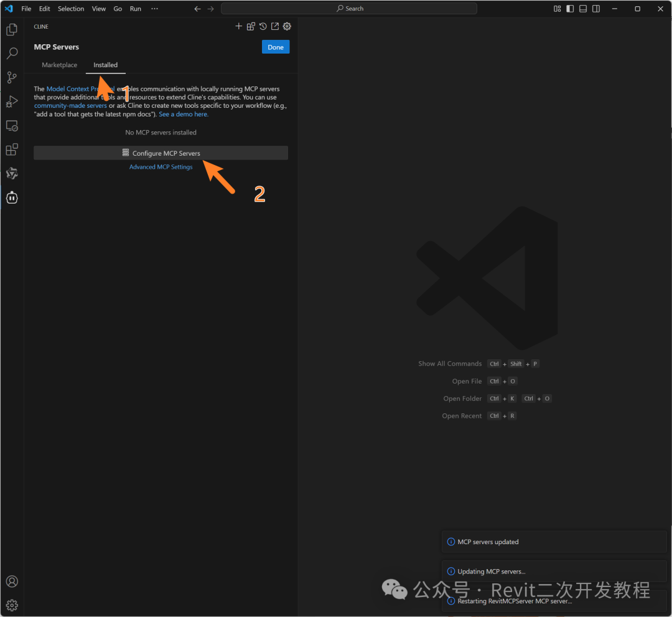Viewport: 672px width, 617px height.
Task: Maximize the VS Code window
Action: tap(637, 9)
